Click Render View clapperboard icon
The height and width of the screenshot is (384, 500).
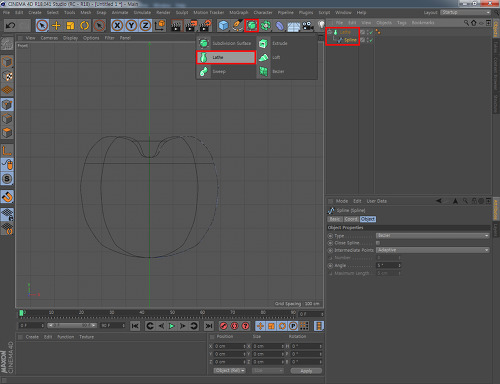click(x=176, y=25)
